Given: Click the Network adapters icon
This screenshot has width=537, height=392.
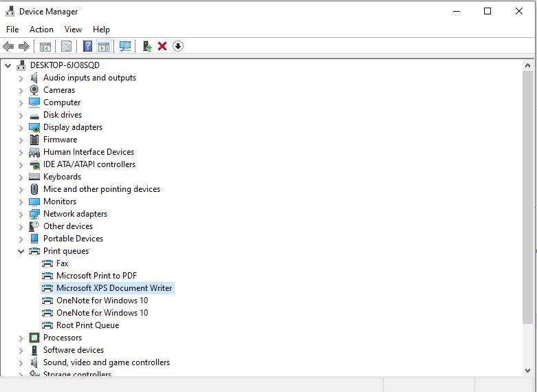Looking at the screenshot, I should click(x=34, y=214).
